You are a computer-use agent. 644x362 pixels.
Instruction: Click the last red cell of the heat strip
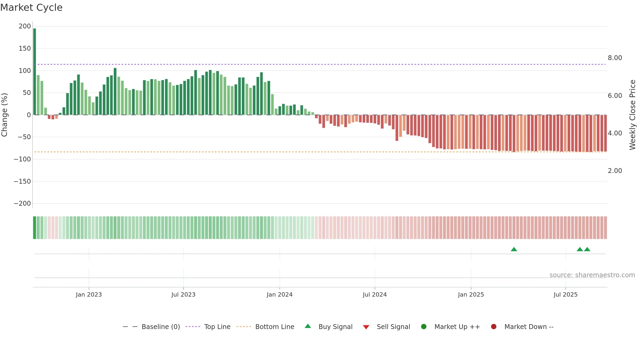tap(605, 228)
